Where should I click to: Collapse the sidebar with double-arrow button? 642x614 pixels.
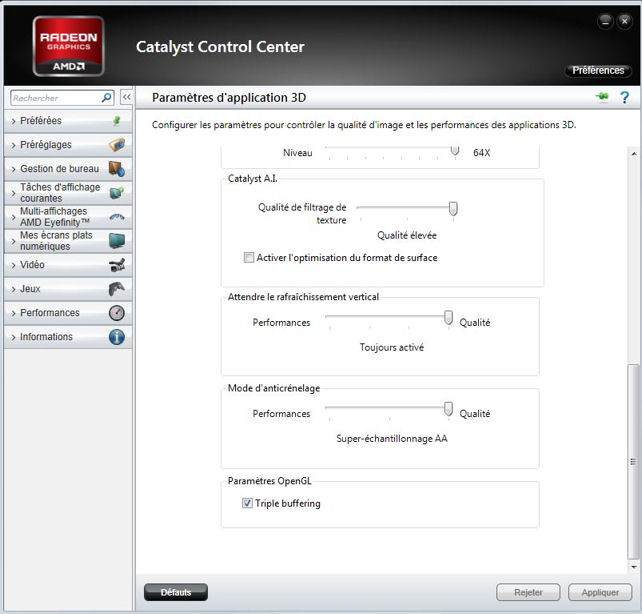click(x=127, y=97)
